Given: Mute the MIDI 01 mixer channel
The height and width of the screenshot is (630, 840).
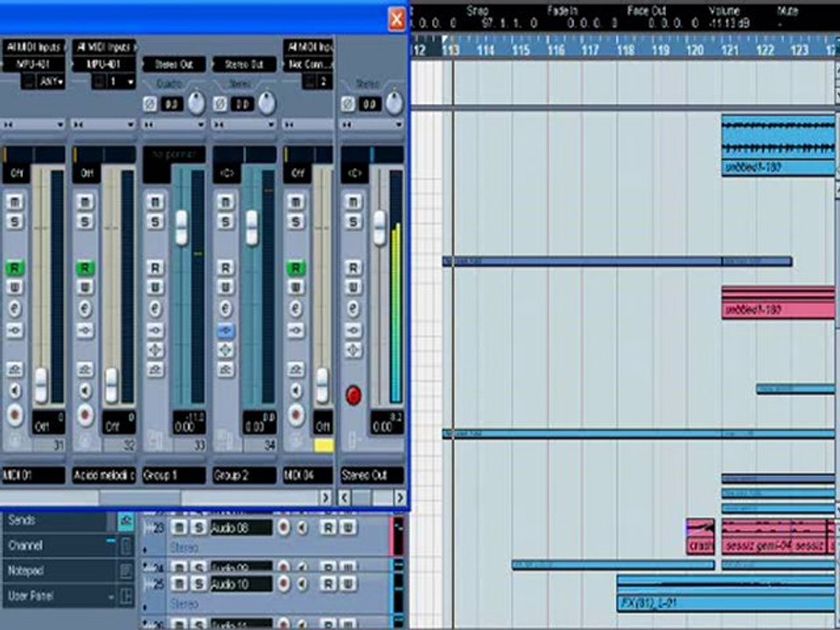Looking at the screenshot, I should click(15, 202).
